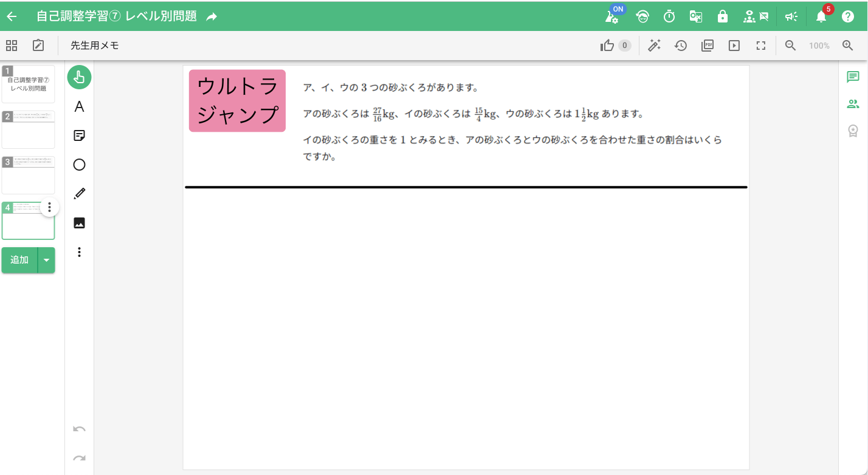Open the notifications bell
Viewport: 868px width, 475px height.
click(x=821, y=17)
